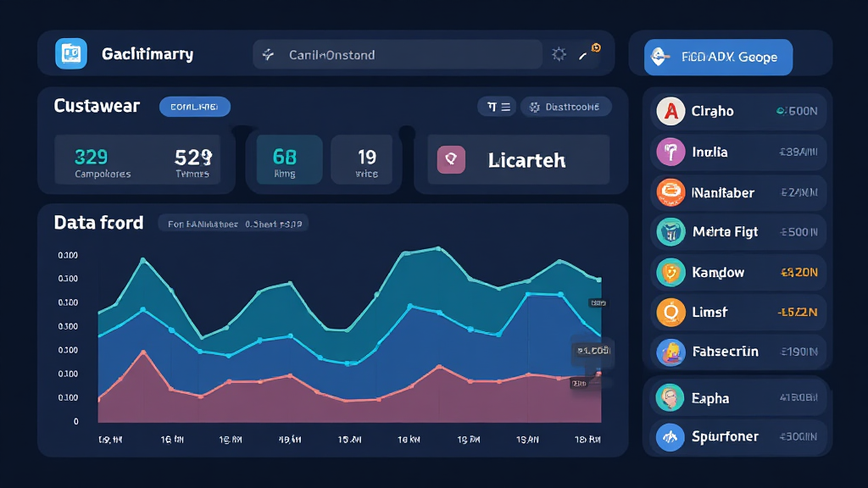This screenshot has width=868, height=488.
Task: Click the orange Nanitaber icon
Action: click(670, 192)
